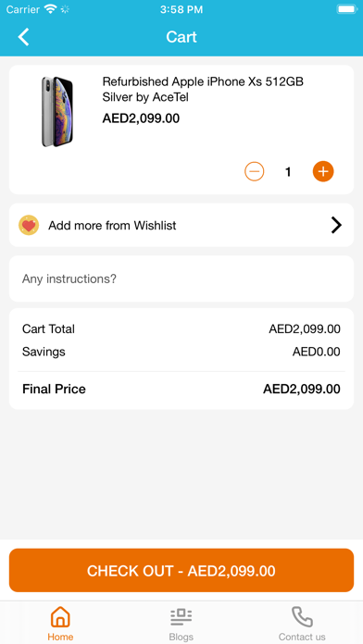Decrease item quantity with minus icon

coord(255,172)
